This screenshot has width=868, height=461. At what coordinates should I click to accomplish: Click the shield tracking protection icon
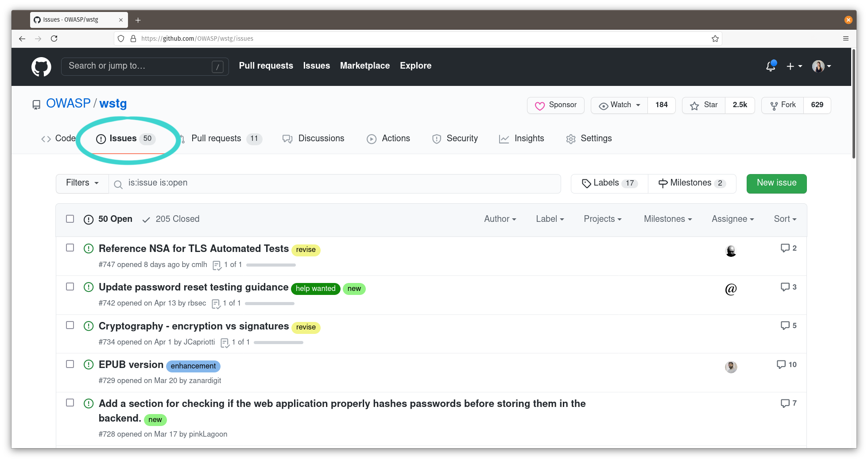(x=121, y=39)
